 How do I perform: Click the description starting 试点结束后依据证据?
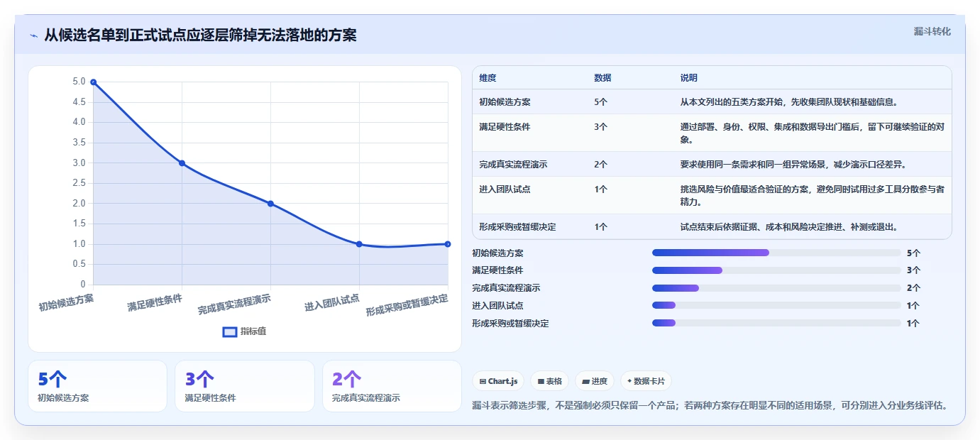(x=789, y=227)
